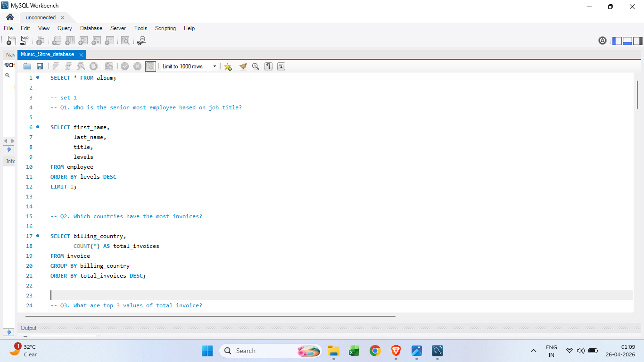This screenshot has width=644, height=362.
Task: Run Explain plan magnifier icon
Action: [81, 66]
